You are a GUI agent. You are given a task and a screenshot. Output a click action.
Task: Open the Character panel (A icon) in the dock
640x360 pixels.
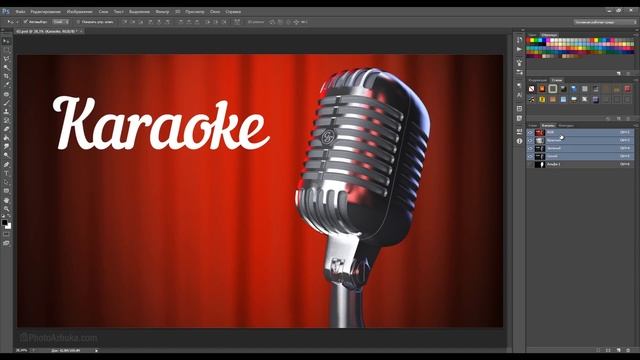pos(519,95)
